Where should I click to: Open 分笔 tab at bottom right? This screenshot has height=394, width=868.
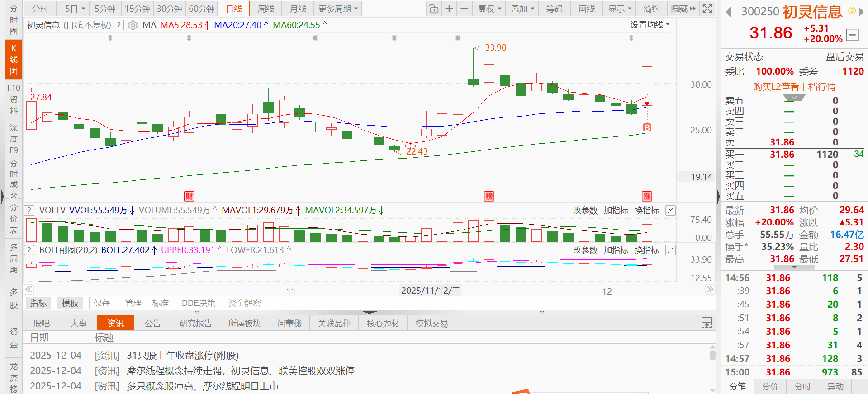pyautogui.click(x=738, y=387)
